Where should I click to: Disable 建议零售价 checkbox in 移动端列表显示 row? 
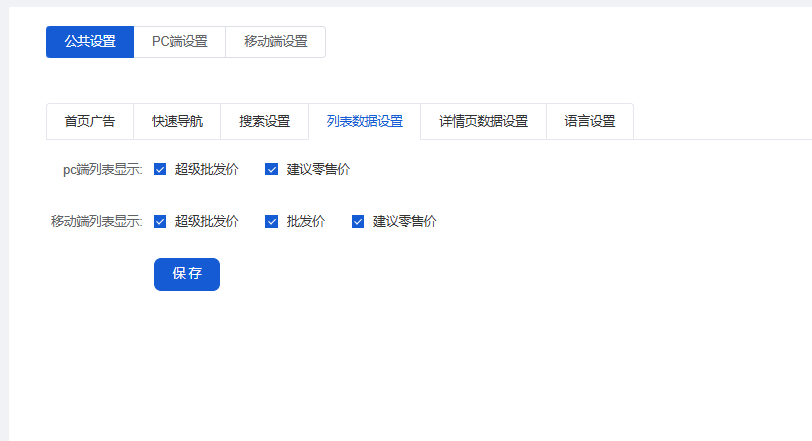click(x=358, y=222)
